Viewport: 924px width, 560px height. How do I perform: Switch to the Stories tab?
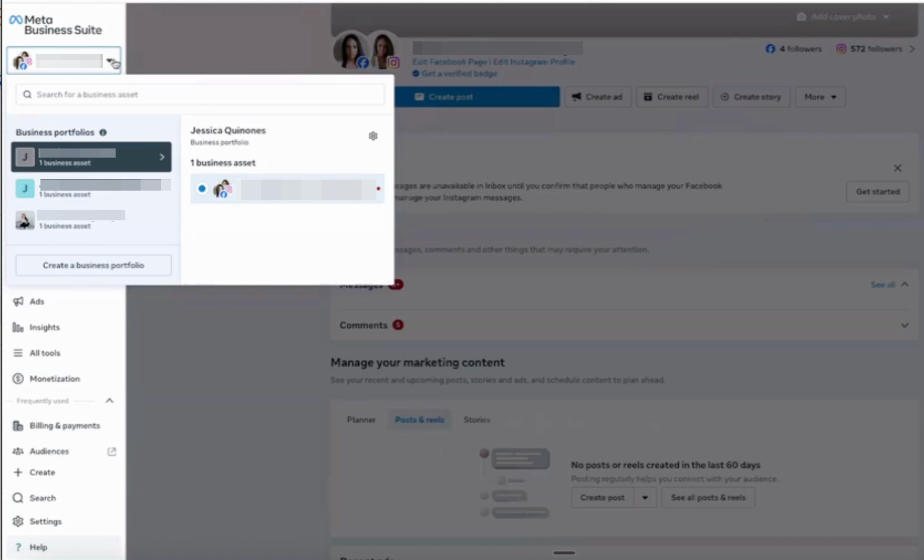coord(477,420)
